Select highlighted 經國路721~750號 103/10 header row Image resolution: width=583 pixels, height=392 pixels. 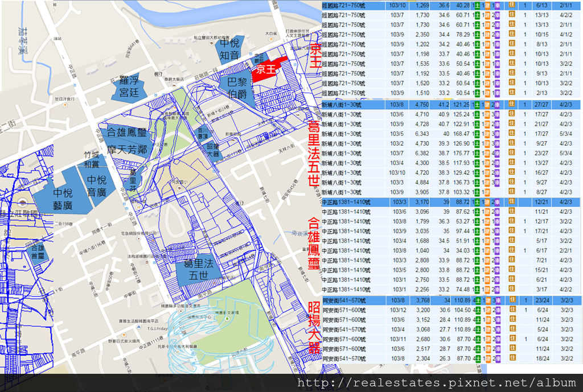[451, 5]
